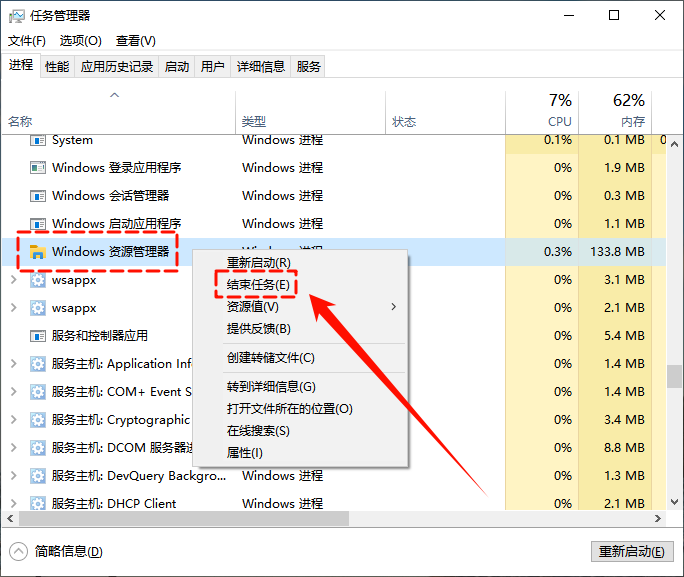Click the vertical scrollbar up arrow

674,144
